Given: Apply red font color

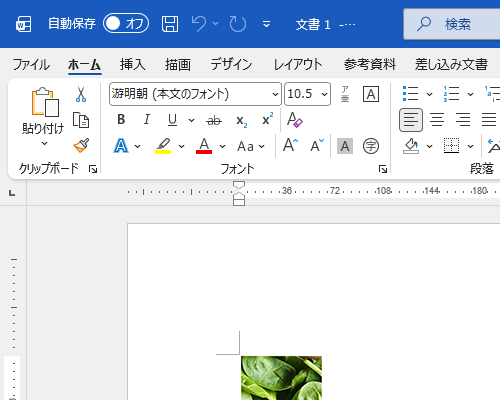Looking at the screenshot, I should pyautogui.click(x=204, y=146).
